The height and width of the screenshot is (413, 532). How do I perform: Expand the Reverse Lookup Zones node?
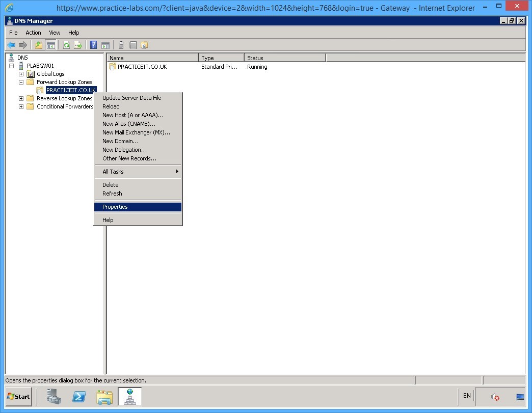click(20, 98)
